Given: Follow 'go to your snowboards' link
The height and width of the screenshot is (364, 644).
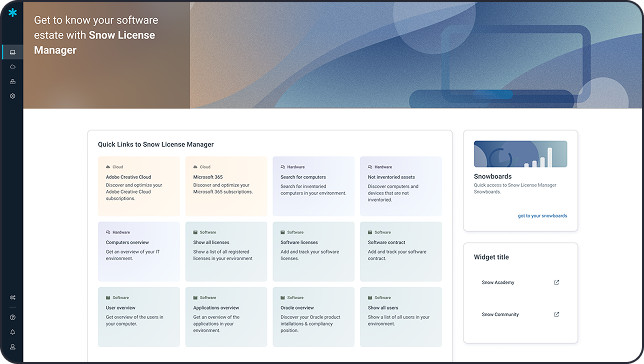Looking at the screenshot, I should pos(542,216).
